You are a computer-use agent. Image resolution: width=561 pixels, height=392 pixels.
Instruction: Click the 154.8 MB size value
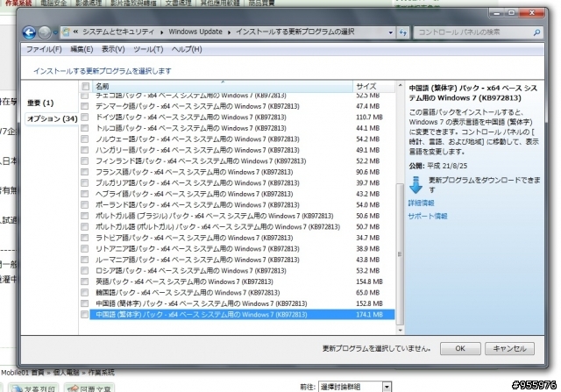369,282
